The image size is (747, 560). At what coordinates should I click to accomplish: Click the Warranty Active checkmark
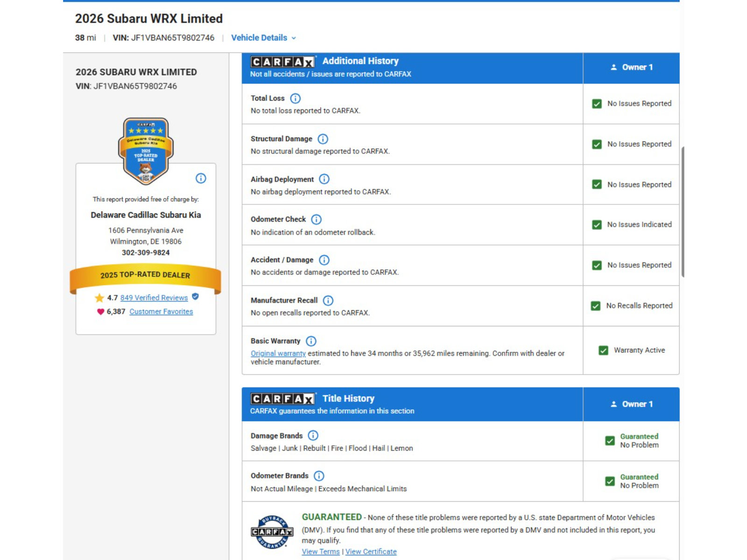(604, 350)
